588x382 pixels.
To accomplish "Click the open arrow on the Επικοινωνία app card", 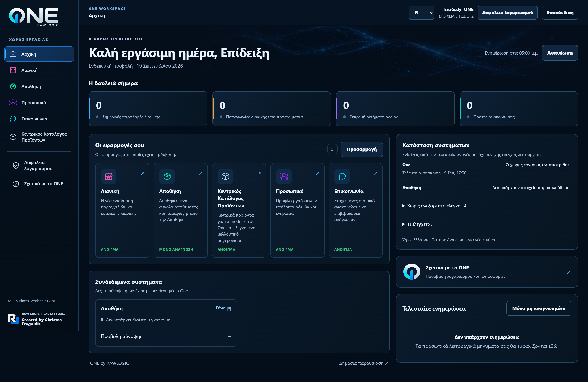I will click(376, 174).
